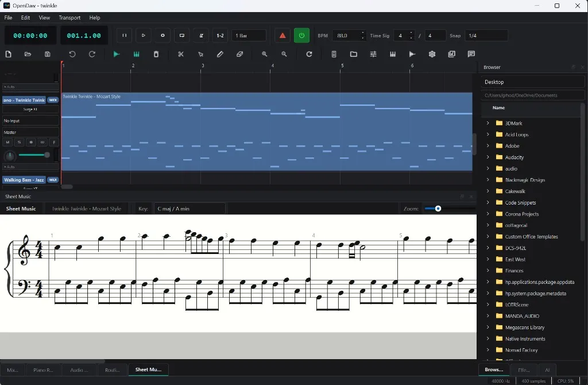The image size is (588, 385).
Task: Solo the Piano Twinkle Twinkle track
Action: point(19,142)
